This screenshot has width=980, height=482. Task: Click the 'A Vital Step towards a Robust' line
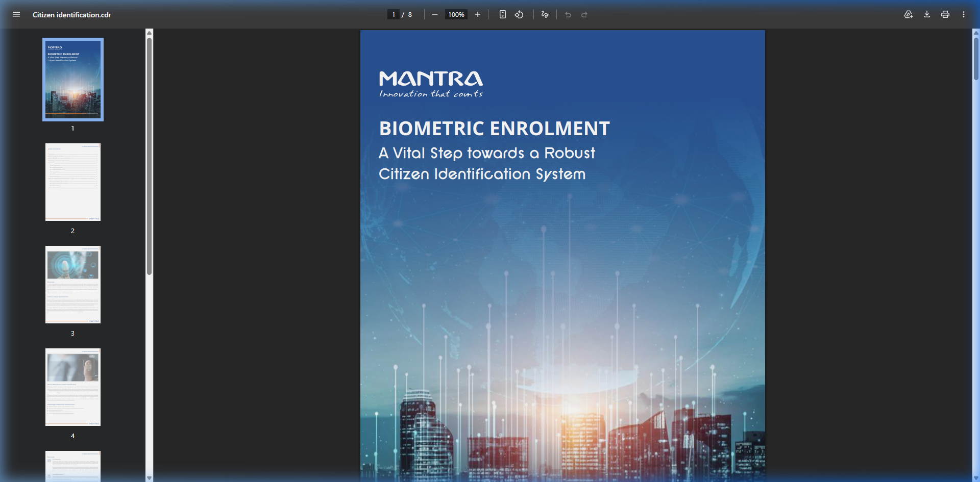[x=487, y=153]
